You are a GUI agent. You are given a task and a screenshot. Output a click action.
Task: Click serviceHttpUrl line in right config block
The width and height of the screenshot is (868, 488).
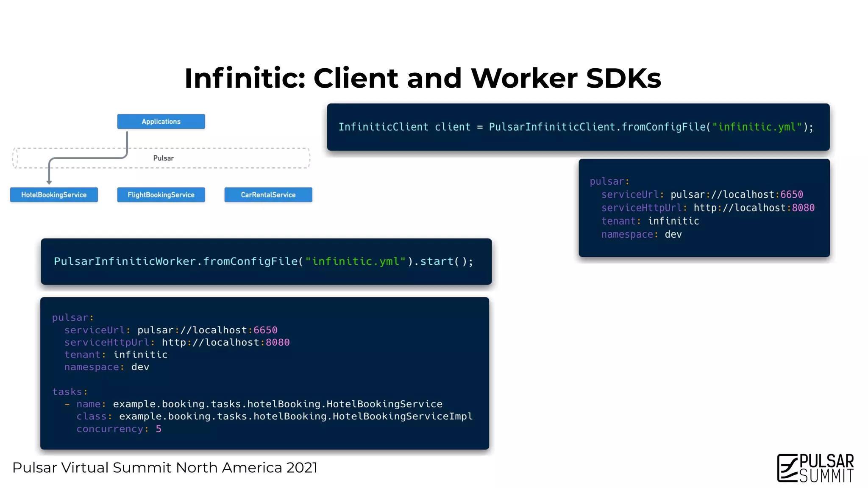pos(708,208)
